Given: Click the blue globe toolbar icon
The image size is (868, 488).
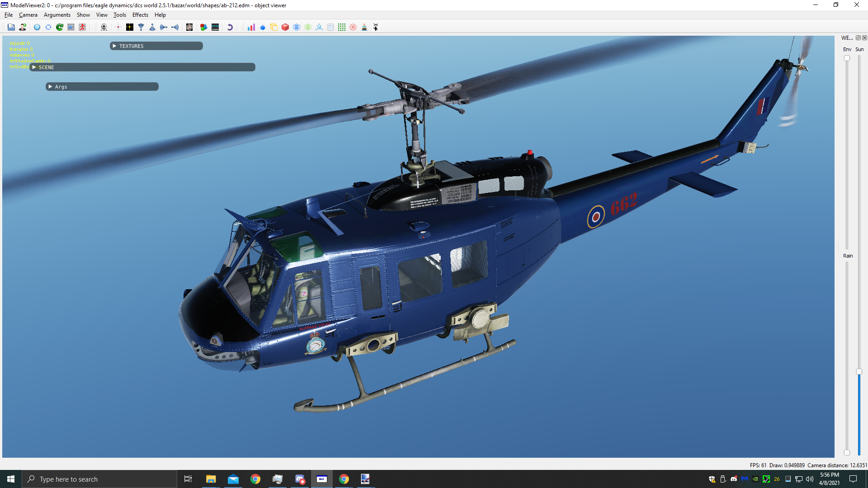Looking at the screenshot, I should (x=37, y=27).
